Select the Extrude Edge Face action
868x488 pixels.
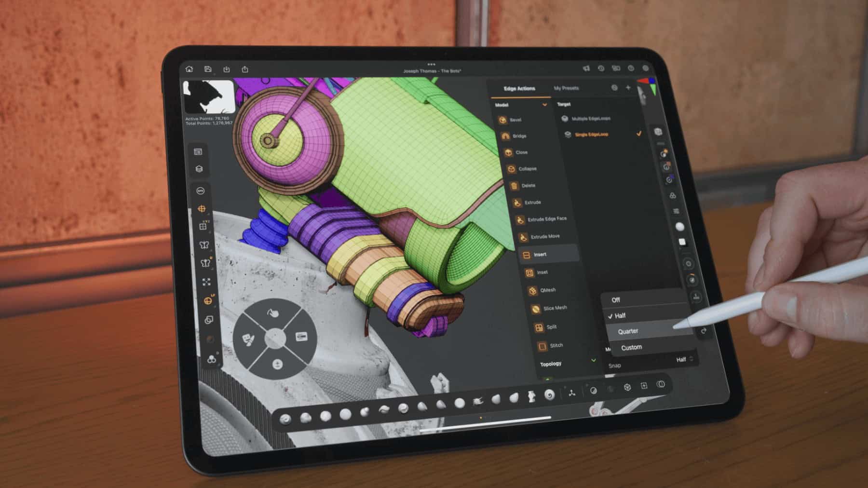click(x=541, y=219)
